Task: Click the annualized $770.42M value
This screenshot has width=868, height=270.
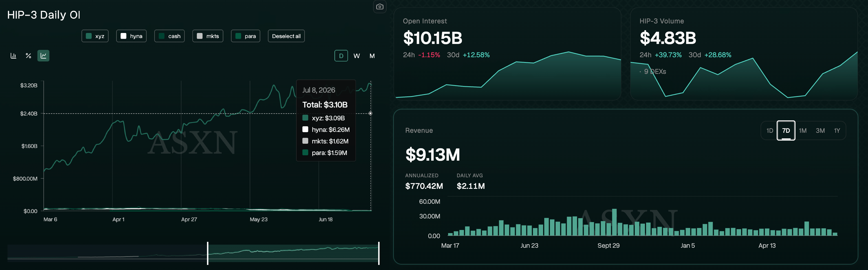Action: tap(424, 186)
